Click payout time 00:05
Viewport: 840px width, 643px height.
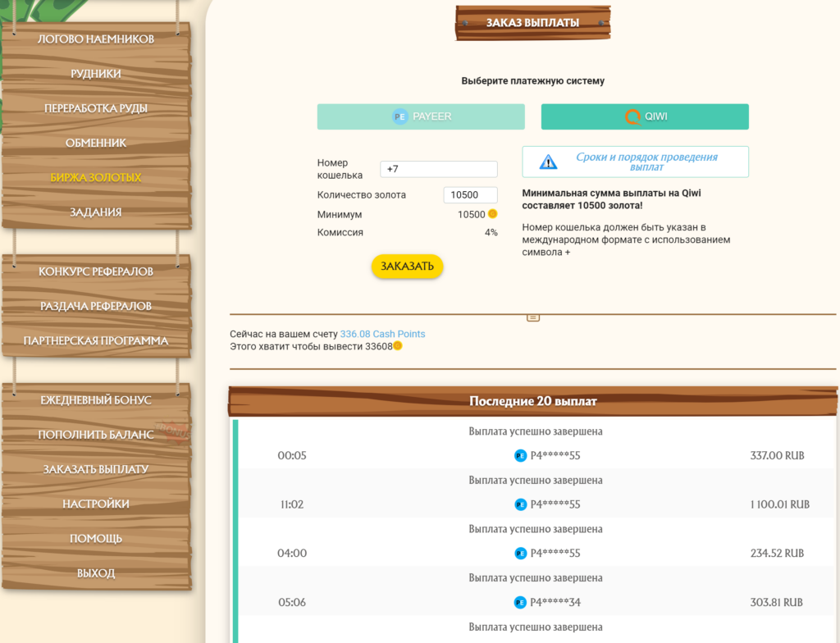pos(292,455)
